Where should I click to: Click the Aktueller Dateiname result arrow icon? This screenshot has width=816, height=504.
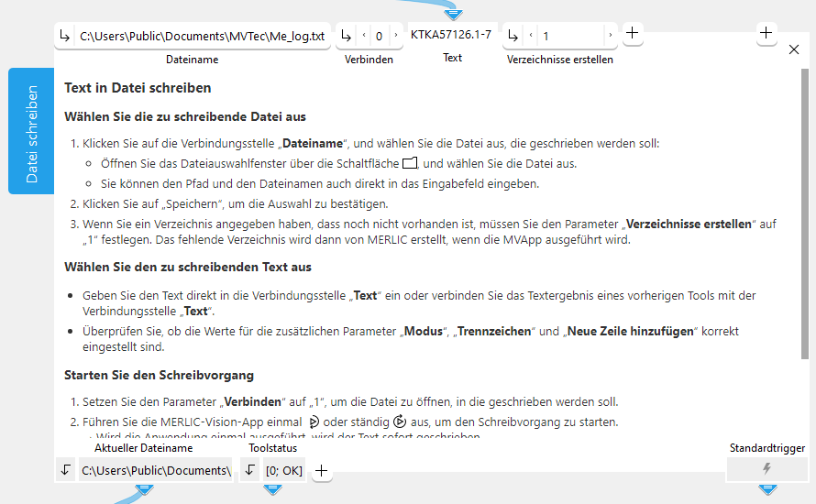[65, 470]
